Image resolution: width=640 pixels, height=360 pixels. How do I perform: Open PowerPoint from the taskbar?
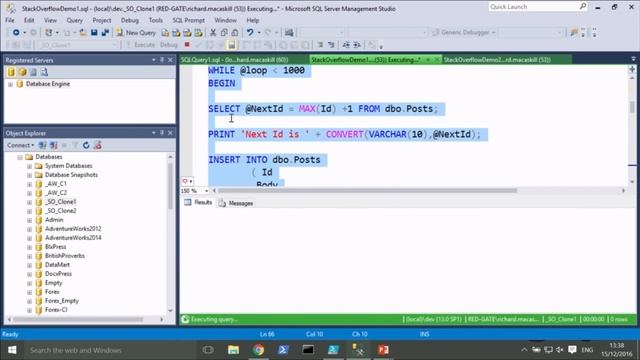point(383,350)
